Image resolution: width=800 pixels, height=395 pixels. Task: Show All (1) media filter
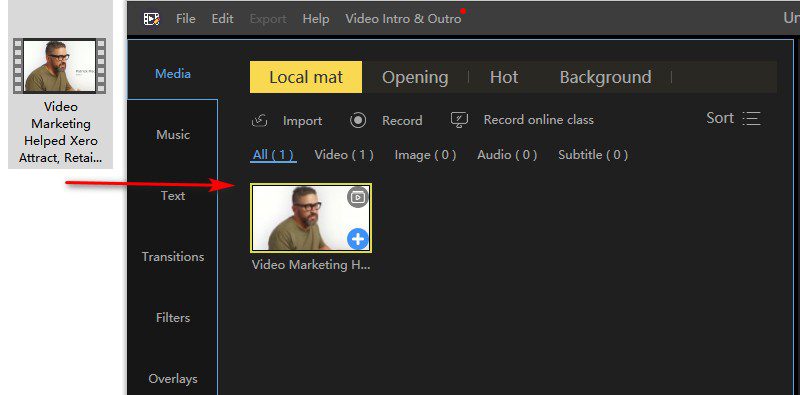click(x=273, y=155)
